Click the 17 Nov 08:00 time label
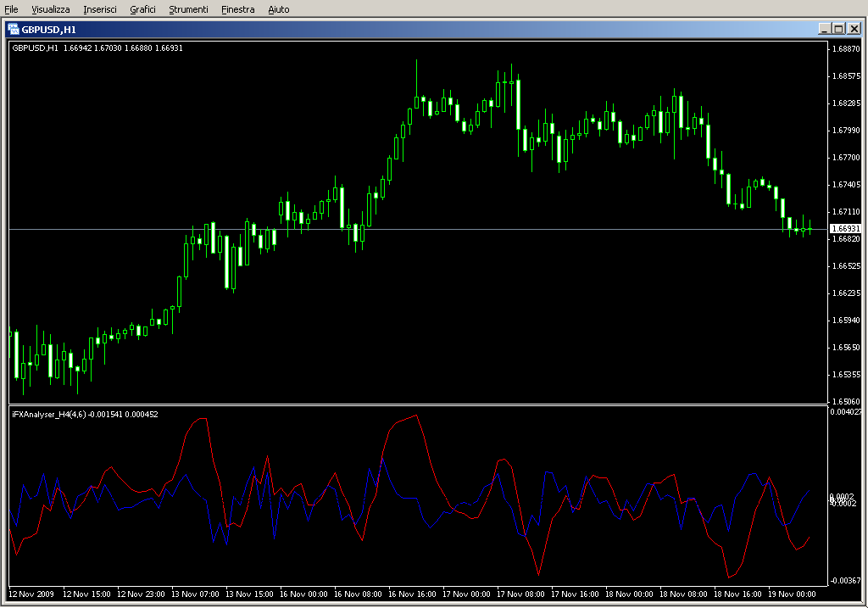 520,594
